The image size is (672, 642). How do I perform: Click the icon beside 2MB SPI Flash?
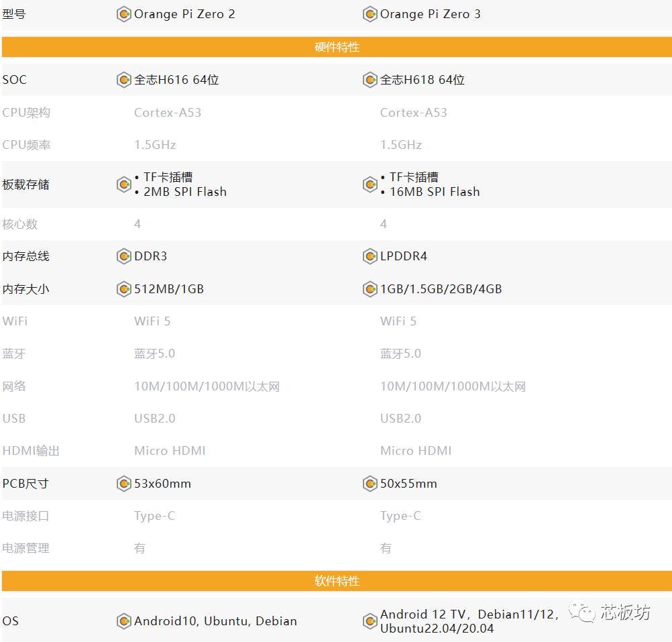pos(124,184)
